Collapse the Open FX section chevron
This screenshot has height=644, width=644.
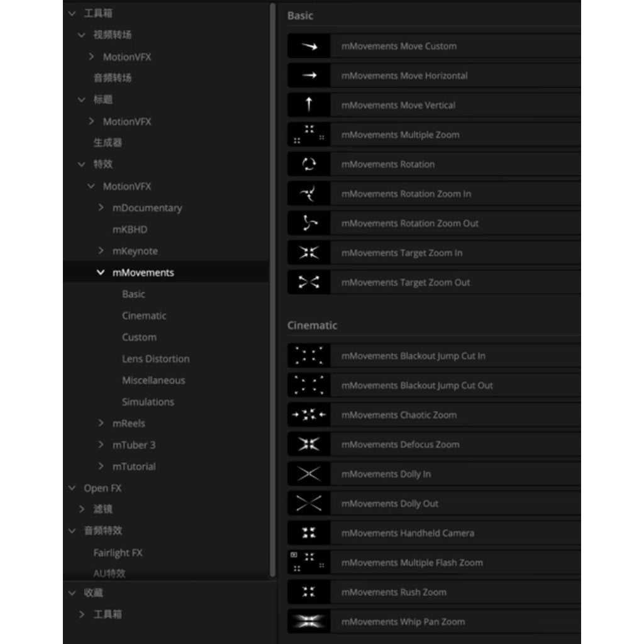coord(72,488)
